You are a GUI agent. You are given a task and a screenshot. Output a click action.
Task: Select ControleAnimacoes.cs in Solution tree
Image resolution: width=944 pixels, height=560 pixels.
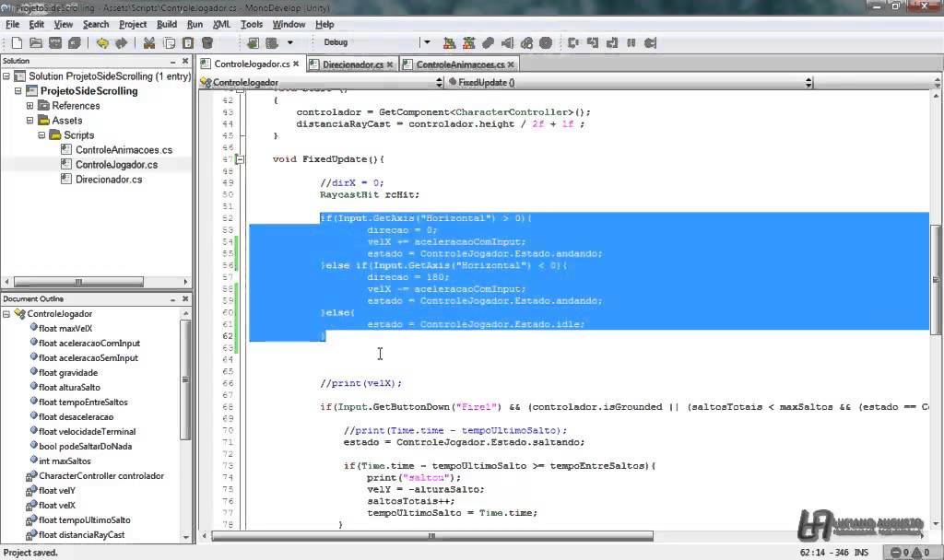(124, 150)
